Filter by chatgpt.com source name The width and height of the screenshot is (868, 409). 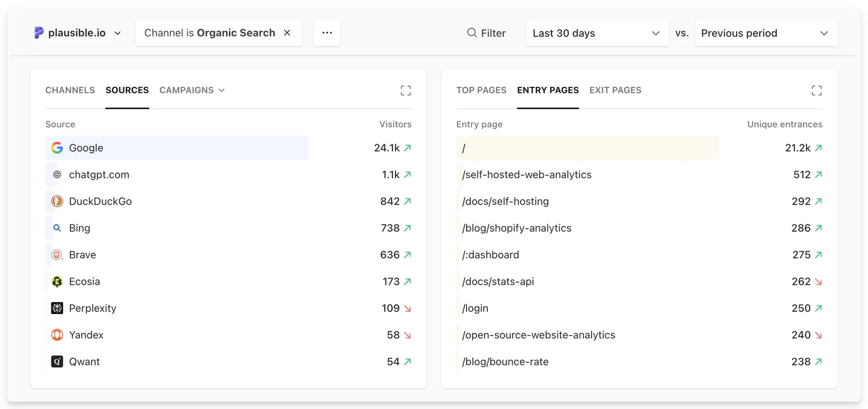pyautogui.click(x=99, y=175)
